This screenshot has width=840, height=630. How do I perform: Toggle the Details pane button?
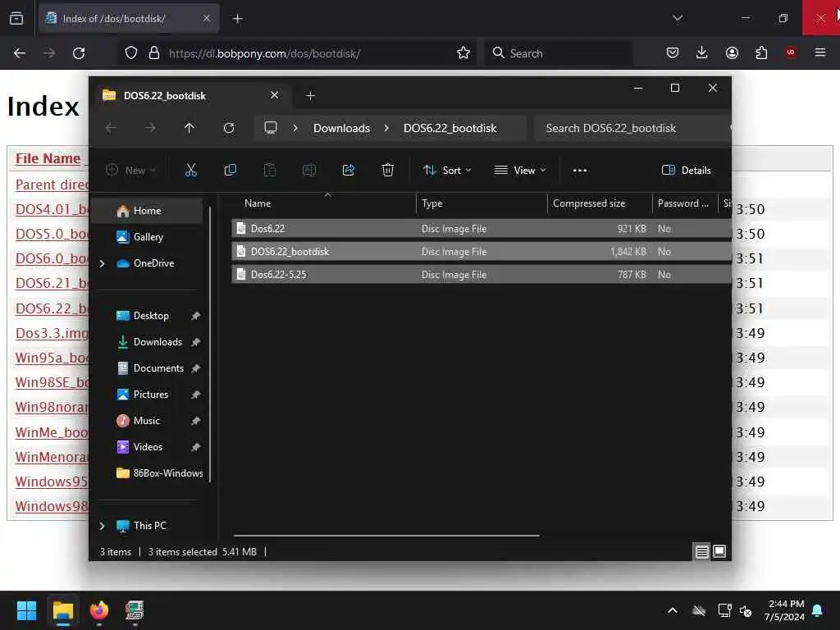[687, 171]
